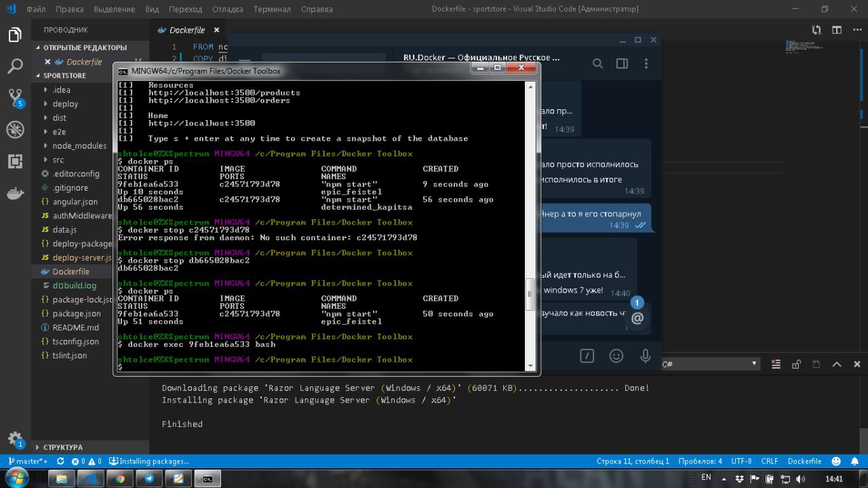Open the Extensions view in the activity bar
868x488 pixels.
tap(15, 161)
